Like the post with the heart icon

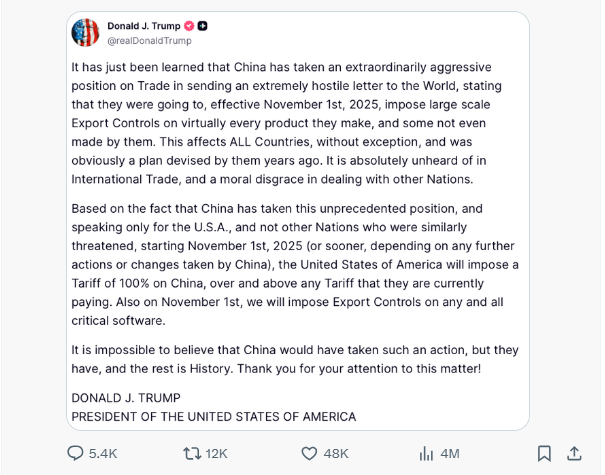(310, 453)
